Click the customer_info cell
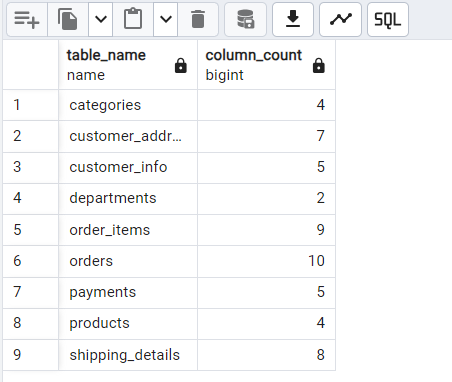452x382 pixels. pyautogui.click(x=128, y=167)
